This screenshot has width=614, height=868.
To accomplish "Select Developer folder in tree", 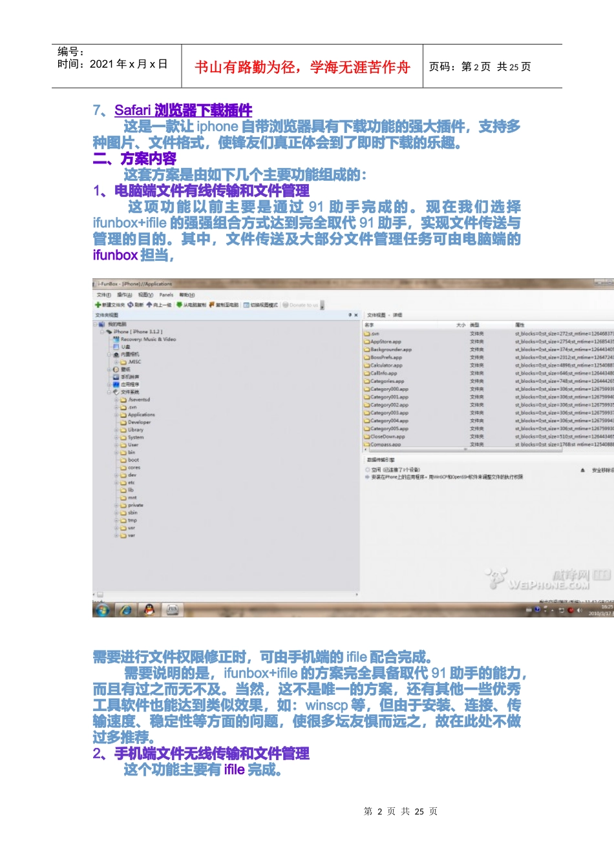I will (x=136, y=422).
